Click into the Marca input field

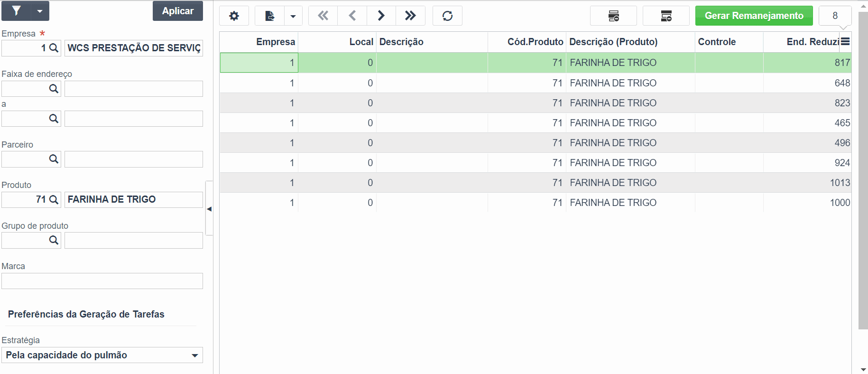point(102,281)
